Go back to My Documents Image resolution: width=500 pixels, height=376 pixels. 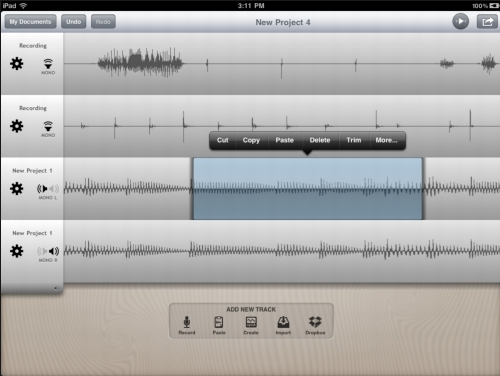click(30, 22)
